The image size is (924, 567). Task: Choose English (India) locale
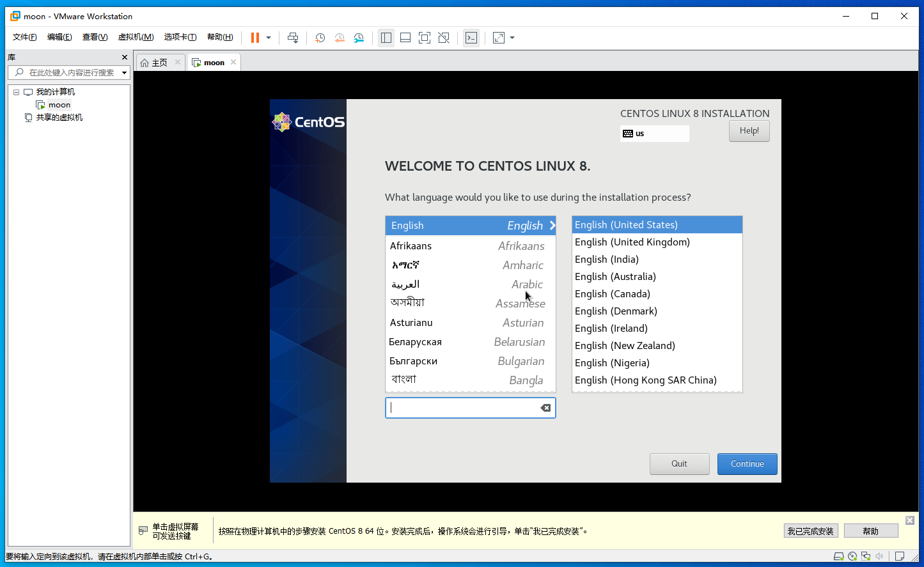click(657, 260)
